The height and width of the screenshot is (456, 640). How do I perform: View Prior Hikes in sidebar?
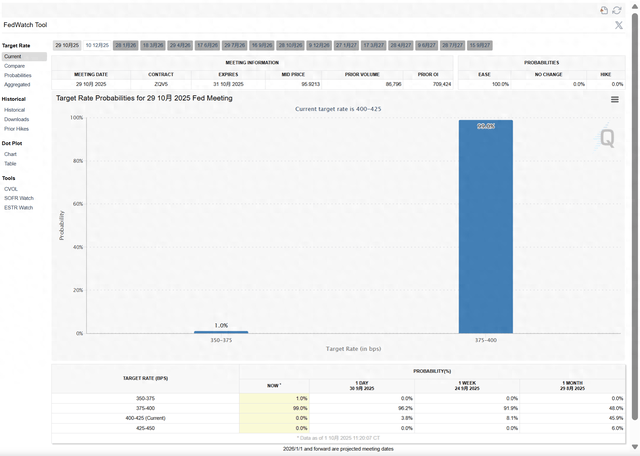pos(16,128)
